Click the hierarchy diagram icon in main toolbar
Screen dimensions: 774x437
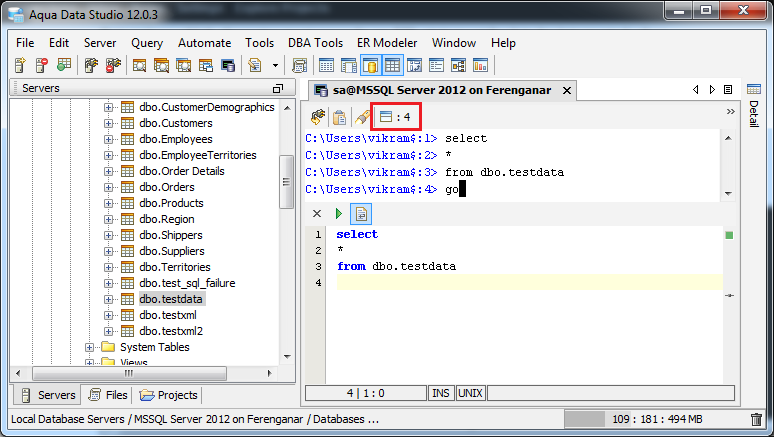coord(458,65)
